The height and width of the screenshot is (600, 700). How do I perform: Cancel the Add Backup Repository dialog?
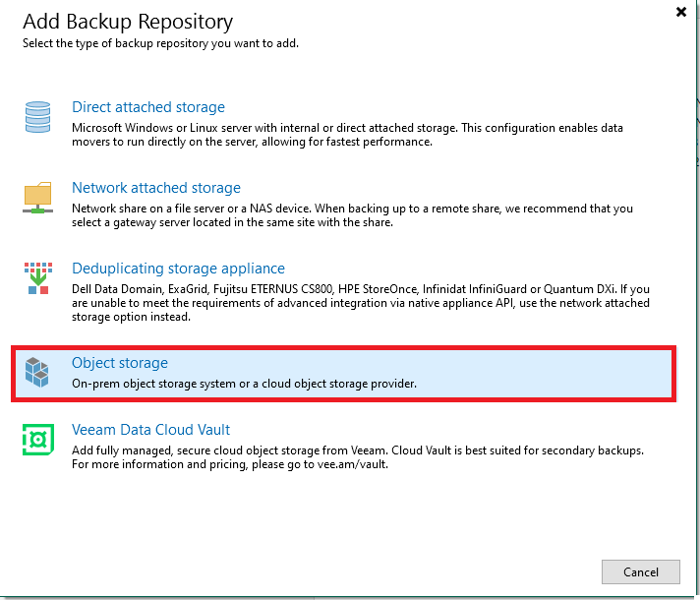[x=641, y=571]
